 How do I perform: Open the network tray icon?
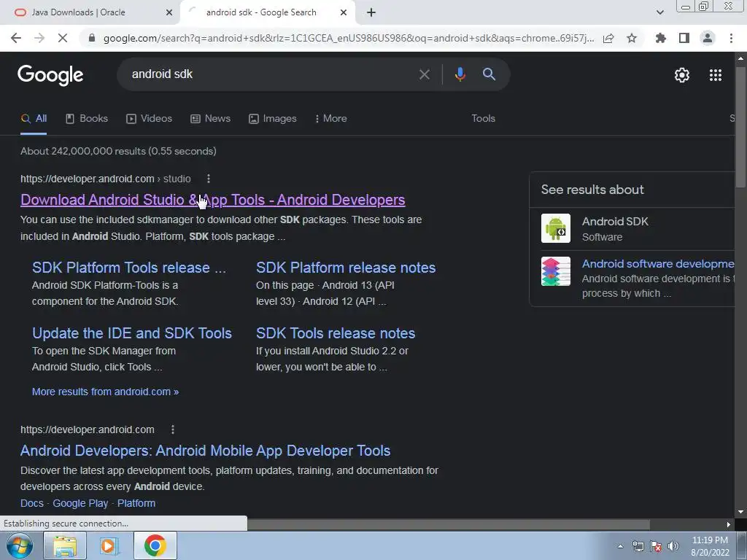click(x=638, y=546)
